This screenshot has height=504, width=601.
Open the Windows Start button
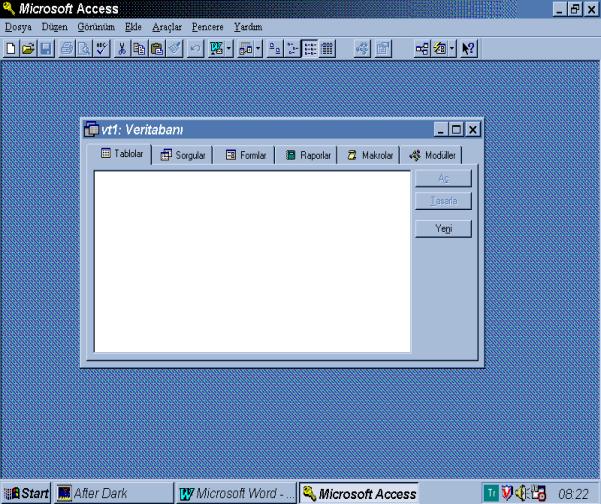[27, 493]
